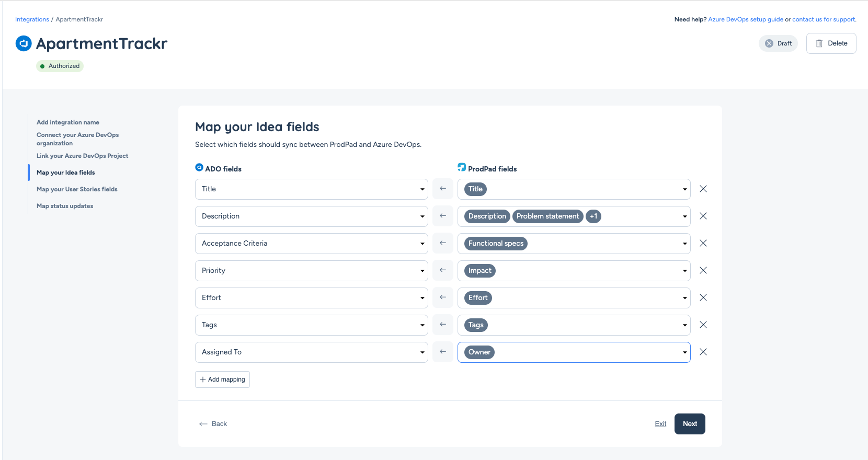This screenshot has height=460, width=868.
Task: Click the +1 more fields chip
Action: 593,216
